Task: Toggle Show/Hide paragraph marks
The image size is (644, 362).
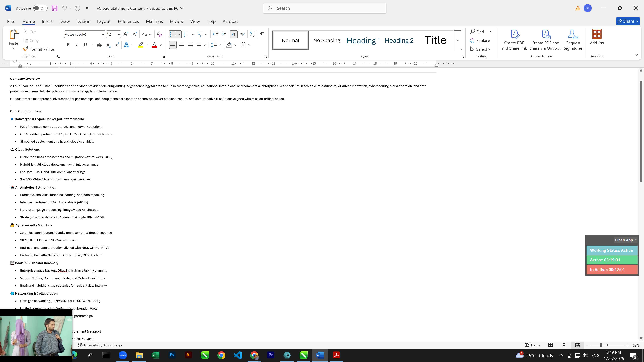Action: tap(262, 34)
